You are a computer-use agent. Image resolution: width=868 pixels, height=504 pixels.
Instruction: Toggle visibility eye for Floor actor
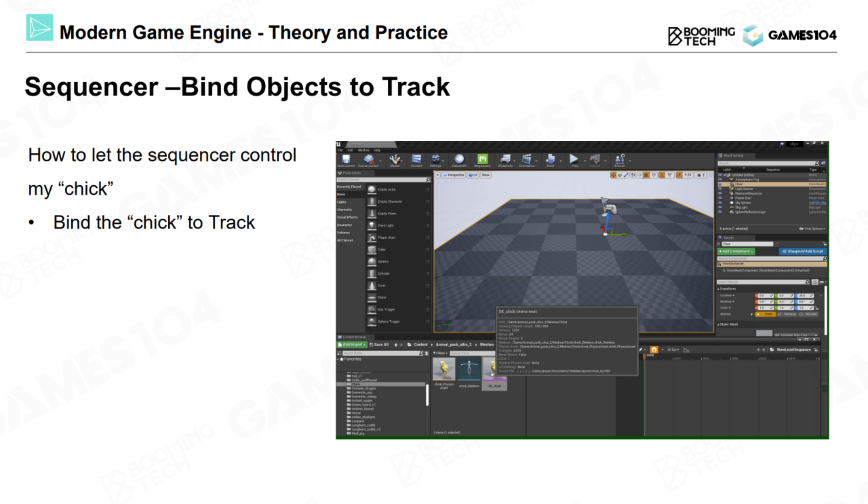pyautogui.click(x=720, y=184)
